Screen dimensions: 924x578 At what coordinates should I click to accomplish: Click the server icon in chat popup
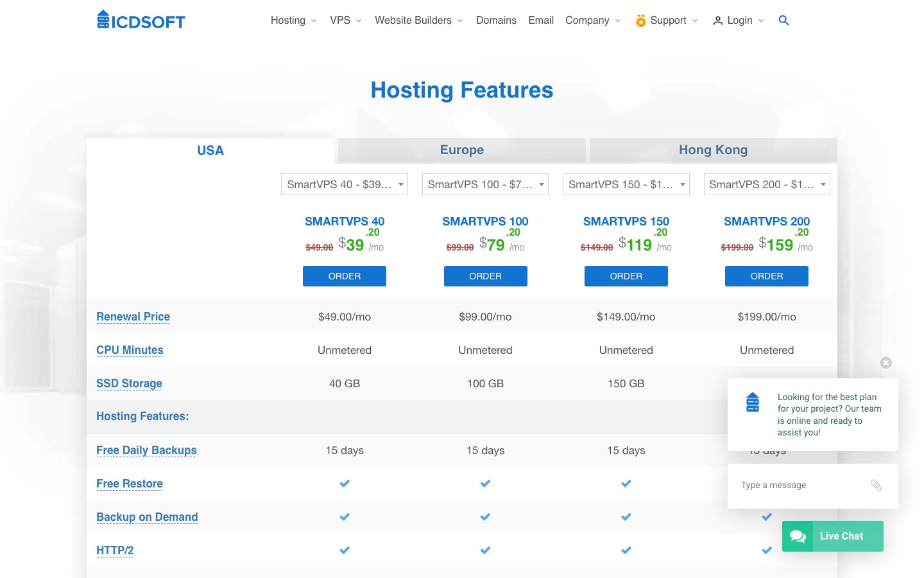point(753,402)
